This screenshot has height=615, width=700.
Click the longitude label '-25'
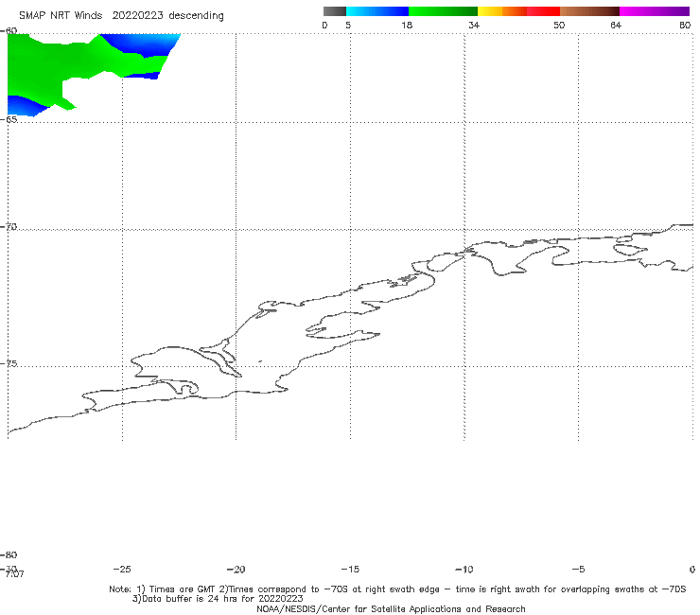click(x=122, y=570)
